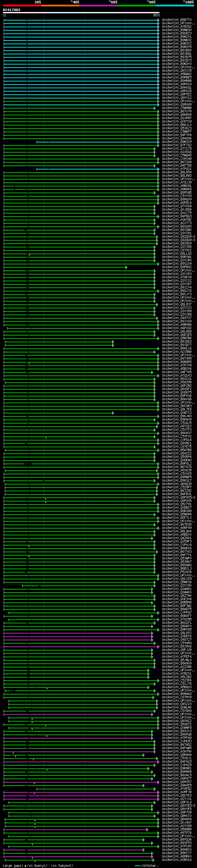Select hit label UniRef100_Q8VY12
Image resolution: width=197 pixels, height=868 pixels.
tap(177, 98)
